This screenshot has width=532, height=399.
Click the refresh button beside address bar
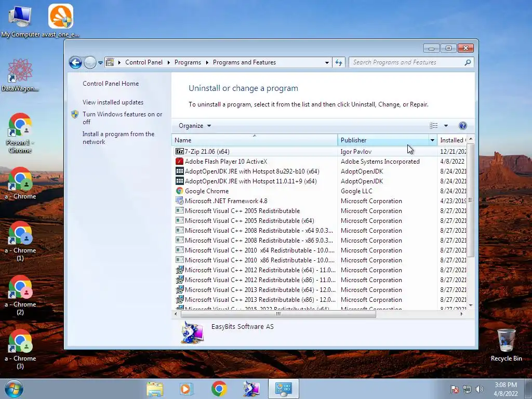tap(339, 62)
